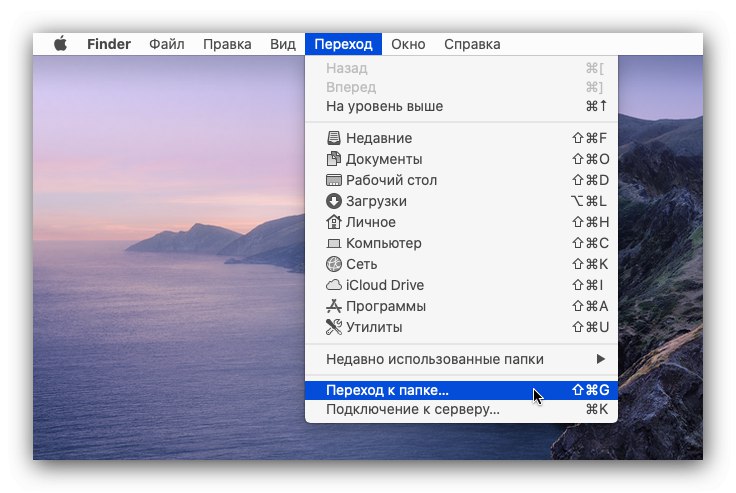Click the Рабочий стол desktop icon
The height and width of the screenshot is (493, 736).
click(x=334, y=180)
